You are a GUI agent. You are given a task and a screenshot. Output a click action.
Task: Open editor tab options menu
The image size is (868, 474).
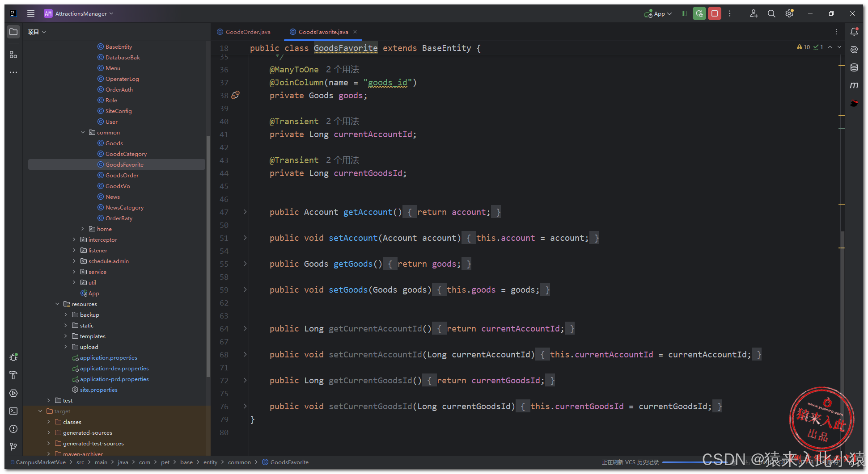(x=836, y=32)
